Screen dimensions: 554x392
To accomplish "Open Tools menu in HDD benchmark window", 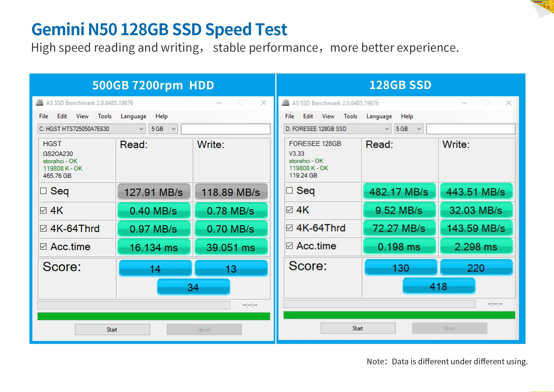I will [104, 116].
